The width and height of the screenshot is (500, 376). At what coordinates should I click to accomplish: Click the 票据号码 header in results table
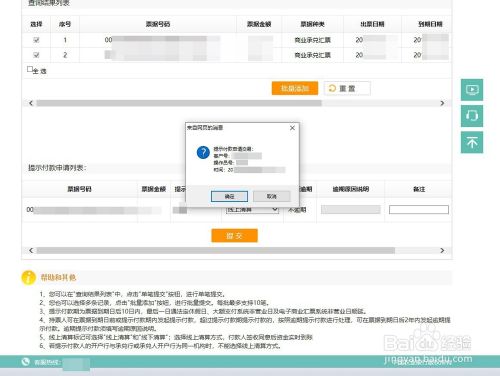click(x=158, y=24)
